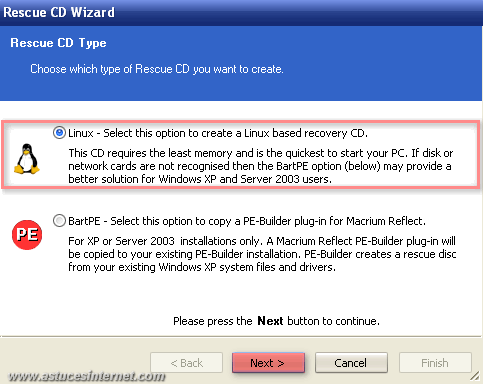
Task: Click the PE-Builder plug-in description paragraph
Action: [x=262, y=254]
